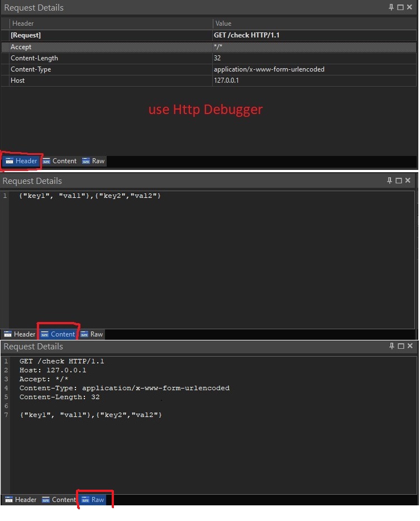The width and height of the screenshot is (420, 521).
Task: Select the Accept header row
Action: pyautogui.click(x=209, y=47)
